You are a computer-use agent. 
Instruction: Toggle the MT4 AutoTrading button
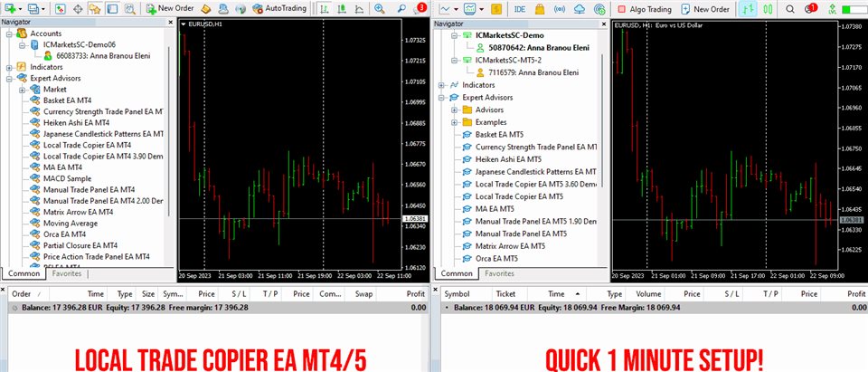(279, 9)
